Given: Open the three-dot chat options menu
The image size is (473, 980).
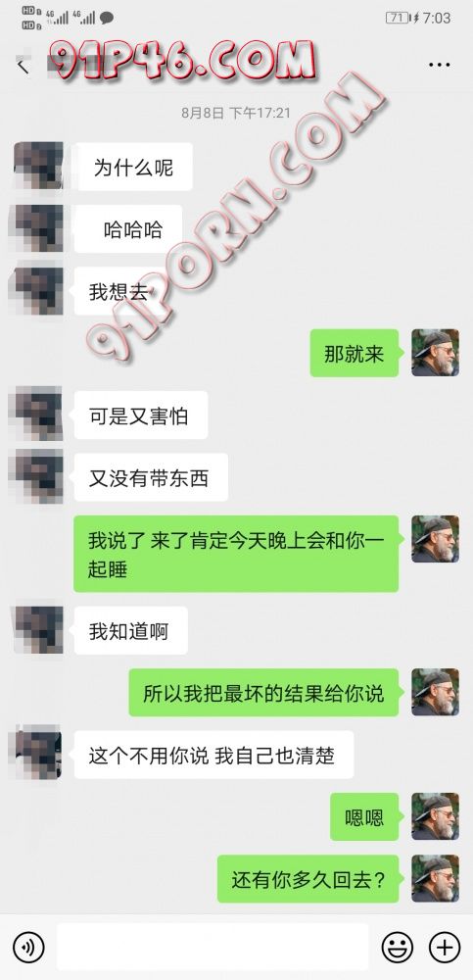Looking at the screenshot, I should click(440, 65).
